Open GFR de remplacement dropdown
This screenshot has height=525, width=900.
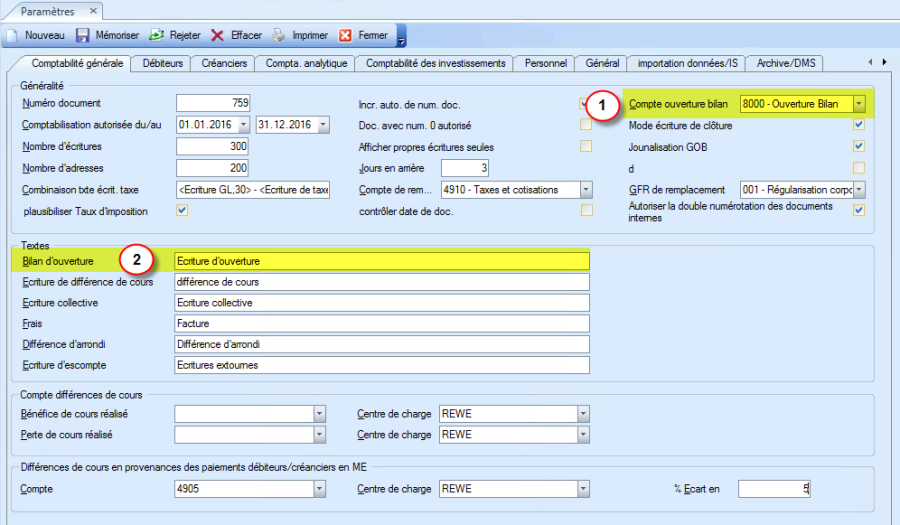pyautogui.click(x=858, y=189)
